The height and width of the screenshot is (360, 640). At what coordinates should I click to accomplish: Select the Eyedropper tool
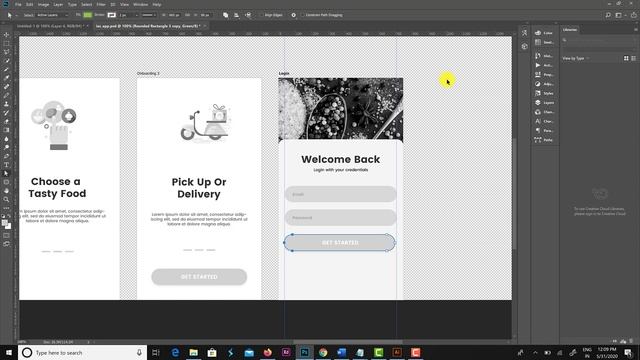pyautogui.click(x=6, y=78)
